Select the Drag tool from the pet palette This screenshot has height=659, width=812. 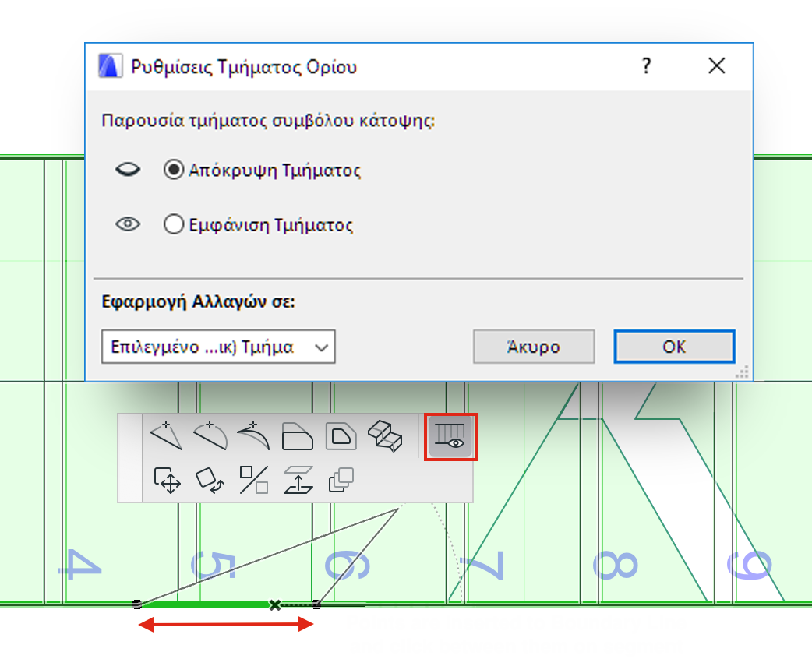[x=166, y=481]
